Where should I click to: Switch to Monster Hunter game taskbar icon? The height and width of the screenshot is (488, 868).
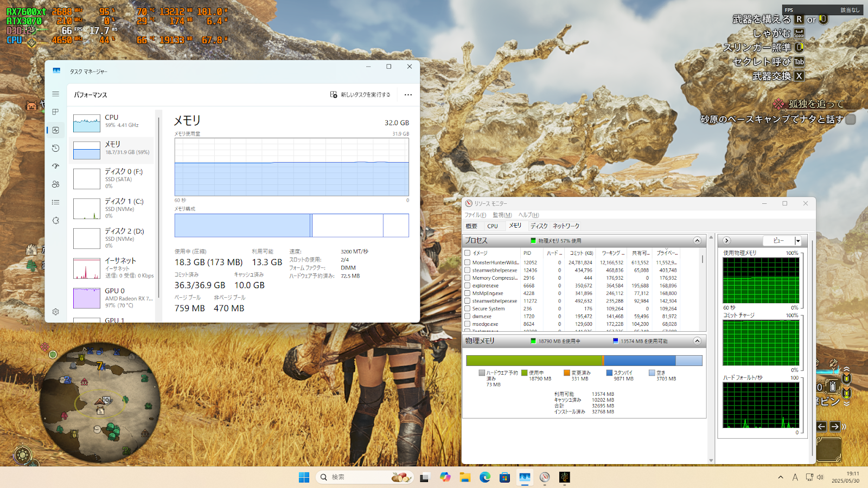[565, 477]
